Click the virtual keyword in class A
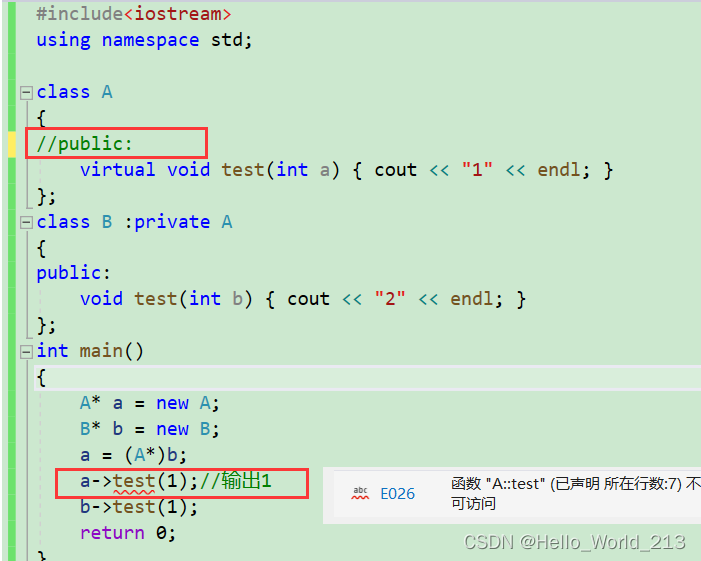Viewport: 701px width, 561px height. click(118, 170)
